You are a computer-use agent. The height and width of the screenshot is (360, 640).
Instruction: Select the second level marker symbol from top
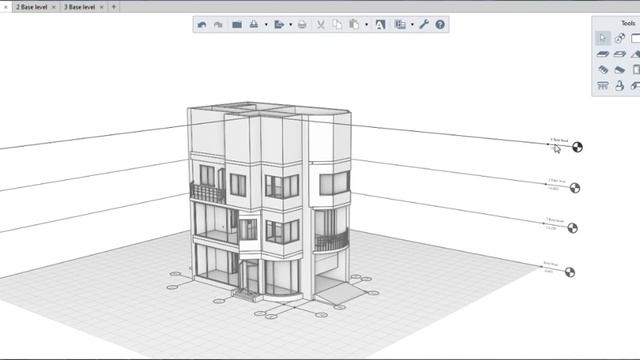[575, 188]
